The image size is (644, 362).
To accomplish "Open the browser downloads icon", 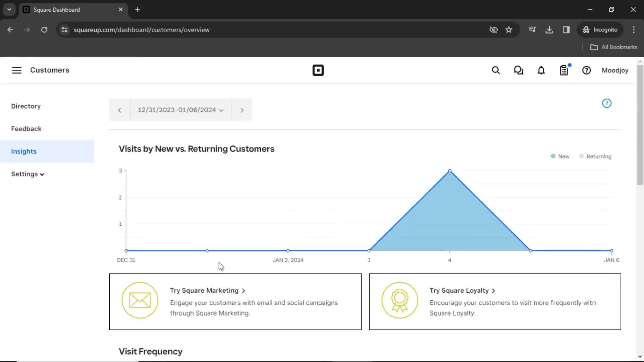I will (x=549, y=30).
